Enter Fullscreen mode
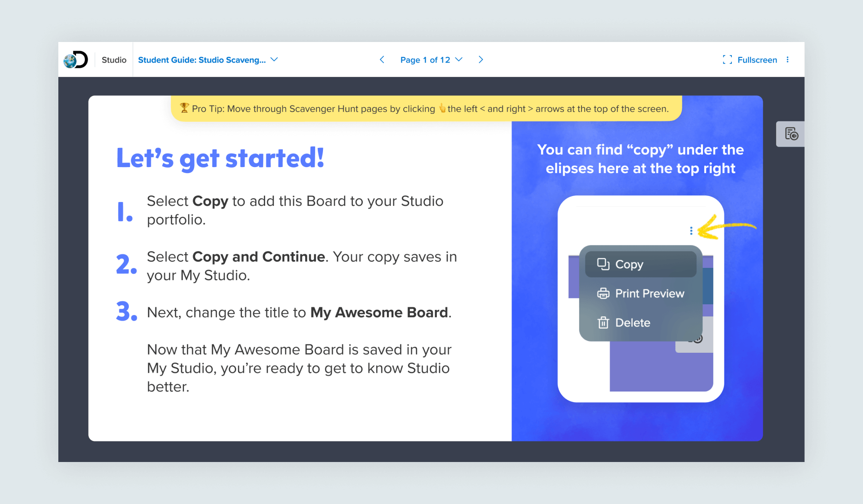 [x=750, y=60]
